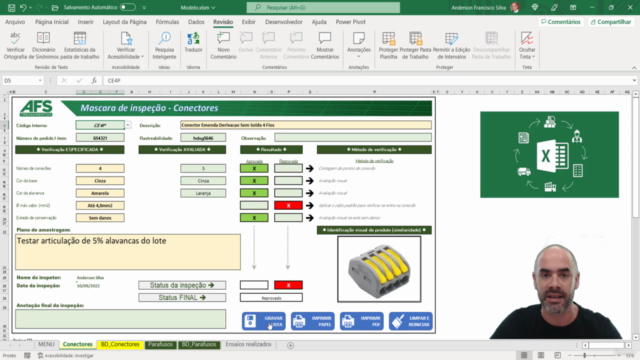Click the Save icon in title bar
The width and height of the screenshot is (640, 360).
[x=11, y=7]
